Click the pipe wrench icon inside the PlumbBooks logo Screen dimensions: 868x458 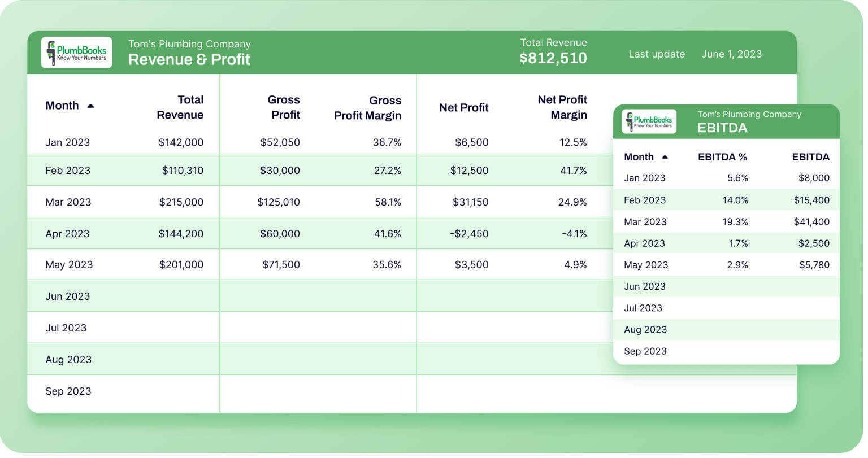[x=50, y=52]
